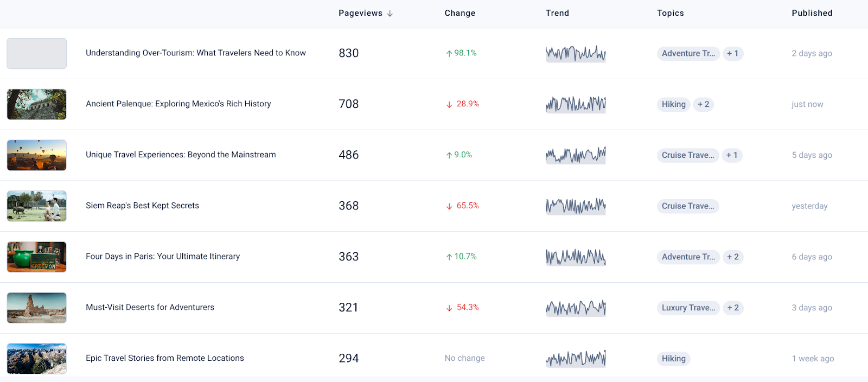This screenshot has height=382, width=868.
Task: Open "Understanding Over-Tourism" article link
Action: (x=195, y=53)
